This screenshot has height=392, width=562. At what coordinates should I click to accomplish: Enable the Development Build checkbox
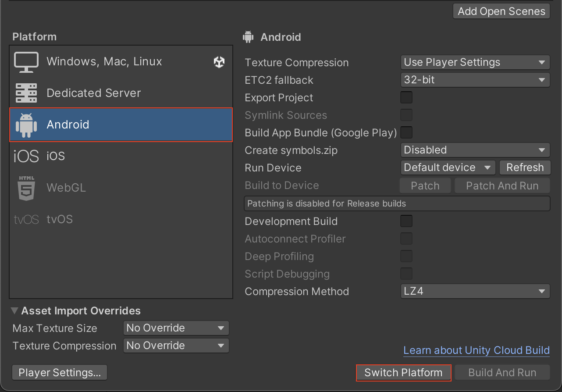(406, 221)
